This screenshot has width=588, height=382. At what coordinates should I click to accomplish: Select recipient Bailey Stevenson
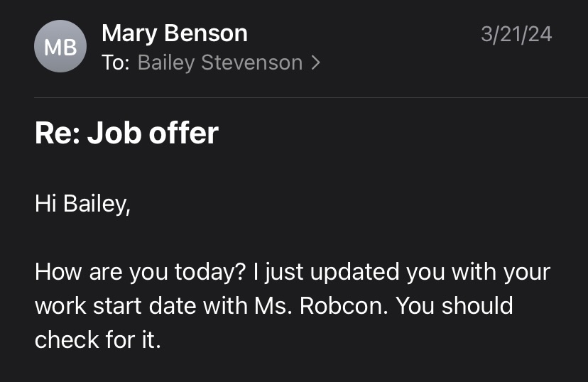(x=220, y=62)
